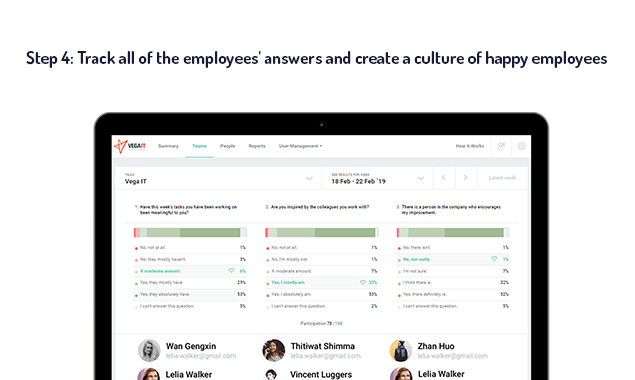Expand the Vega IT team dropdown chevron

(x=309, y=178)
